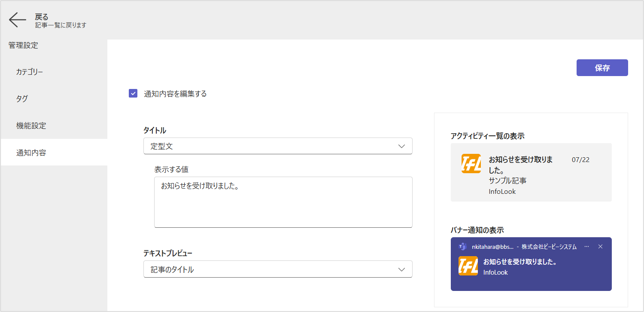Click nkitahara@bbs... account text in banner
The height and width of the screenshot is (312, 644).
pos(492,247)
